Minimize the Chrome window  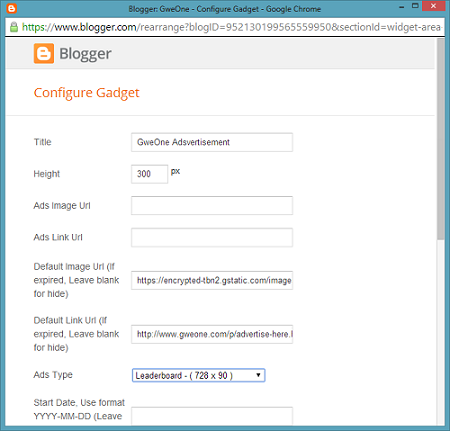point(402,7)
